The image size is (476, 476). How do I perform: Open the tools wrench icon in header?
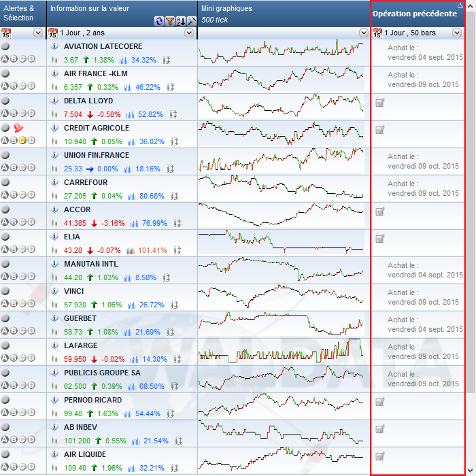192,21
